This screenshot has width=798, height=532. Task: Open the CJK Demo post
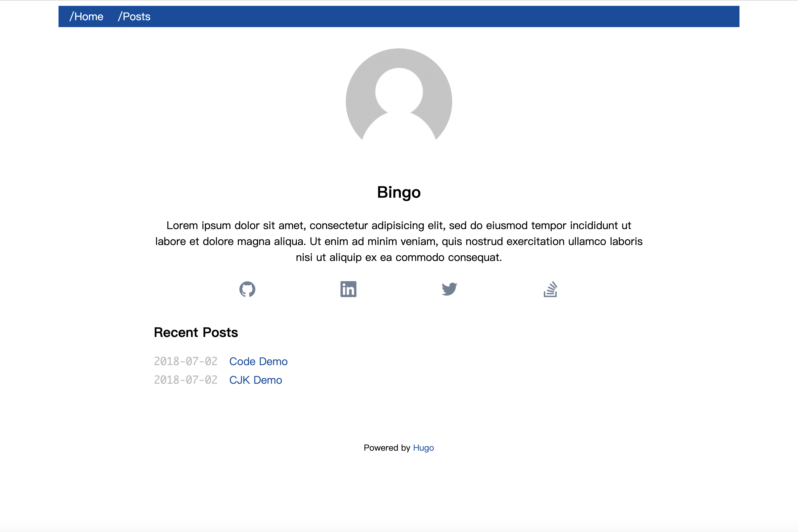(x=255, y=380)
